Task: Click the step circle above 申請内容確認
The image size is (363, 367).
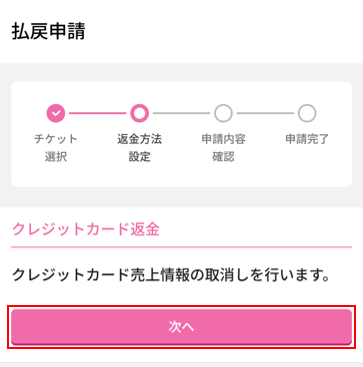Action: (x=223, y=113)
